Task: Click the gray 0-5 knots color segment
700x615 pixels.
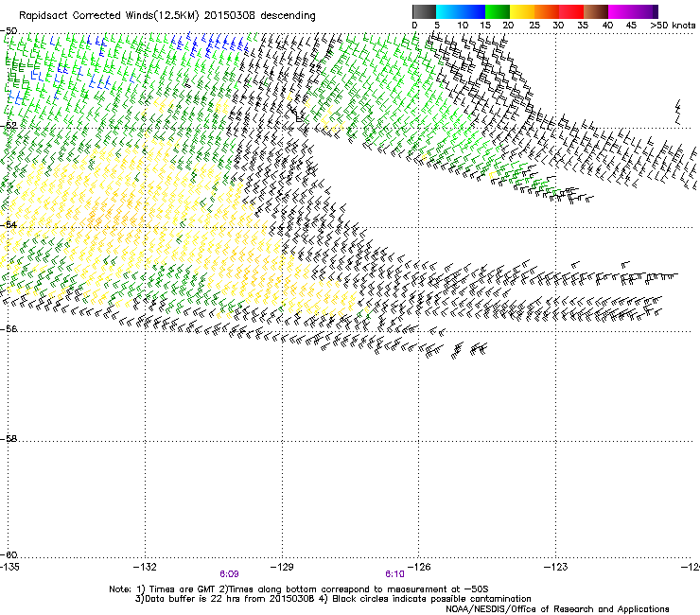Action: pos(424,11)
